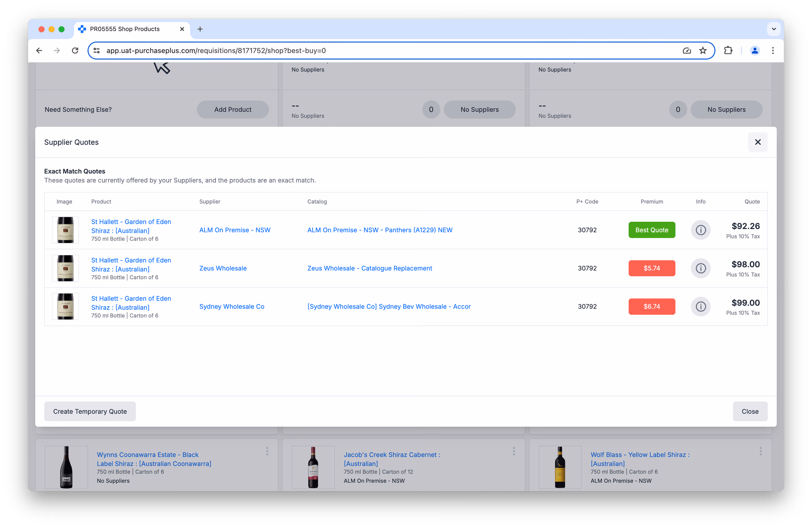
Task: Open info for Zeus Wholesale quote
Action: click(701, 268)
